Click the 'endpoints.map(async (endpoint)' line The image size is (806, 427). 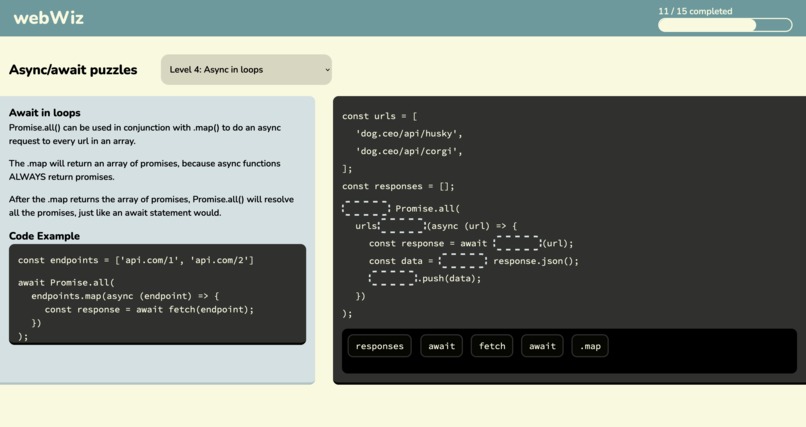click(x=125, y=296)
